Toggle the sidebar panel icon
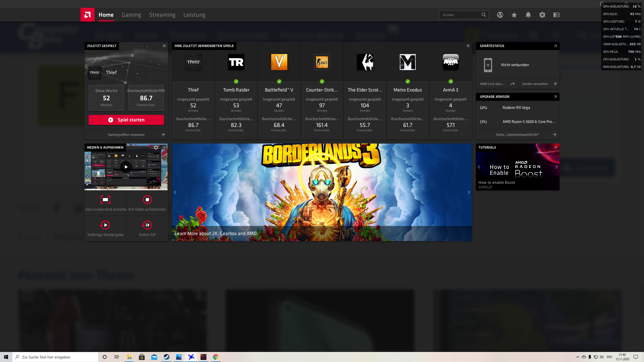Viewport: 644px width, 362px height. [556, 15]
